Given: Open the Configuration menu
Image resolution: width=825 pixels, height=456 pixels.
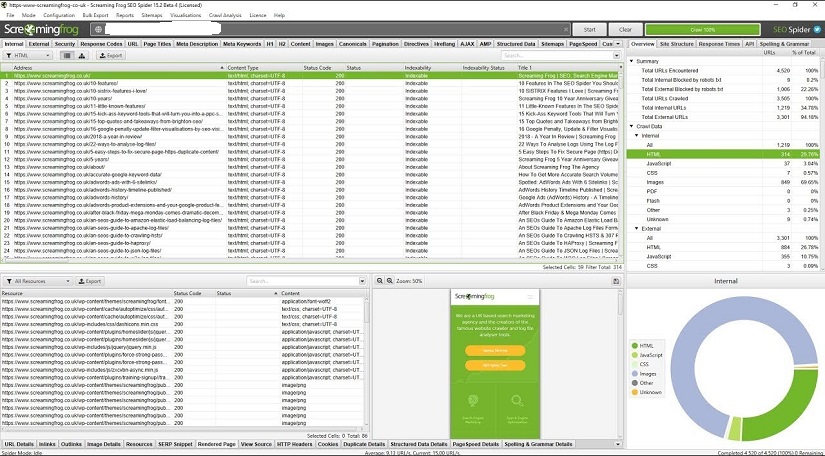Looking at the screenshot, I should 59,15.
